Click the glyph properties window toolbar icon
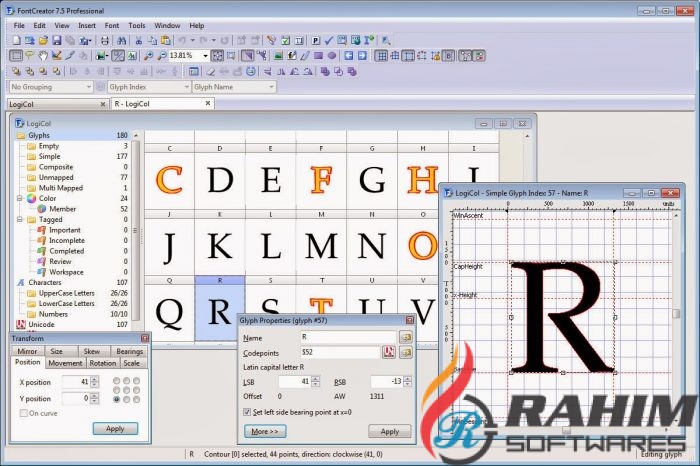Viewport: 700px width, 466px height. point(193,71)
